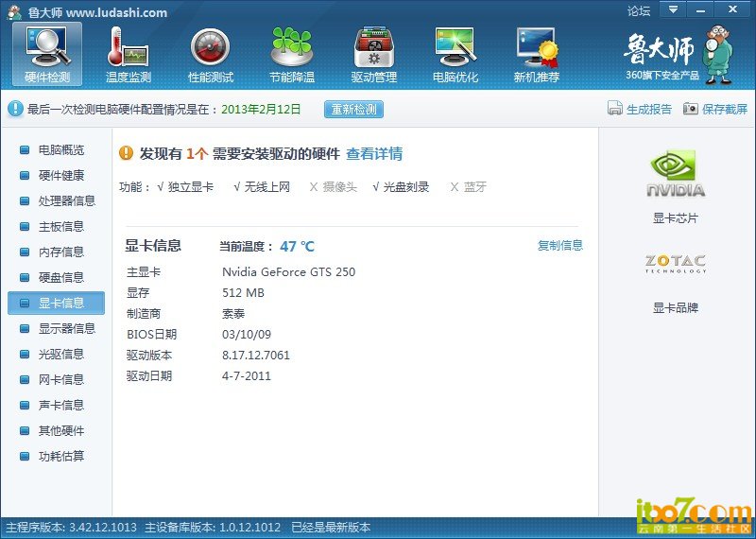Click the 2013年2月12日 detection date
Screen dimensions: 756x539
tap(261, 109)
